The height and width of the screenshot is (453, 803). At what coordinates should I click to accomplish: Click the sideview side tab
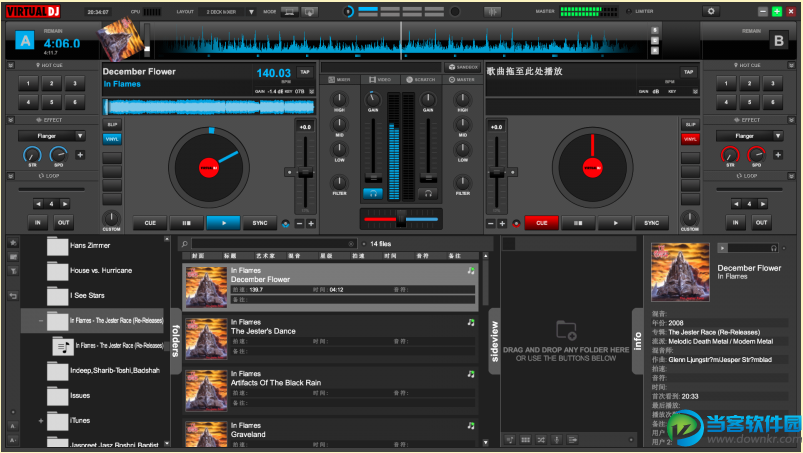(495, 341)
